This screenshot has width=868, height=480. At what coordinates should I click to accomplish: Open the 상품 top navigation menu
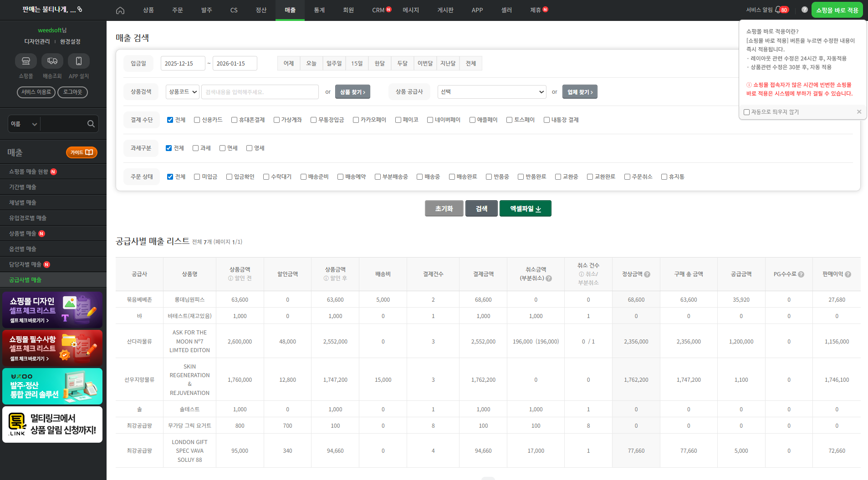[148, 10]
